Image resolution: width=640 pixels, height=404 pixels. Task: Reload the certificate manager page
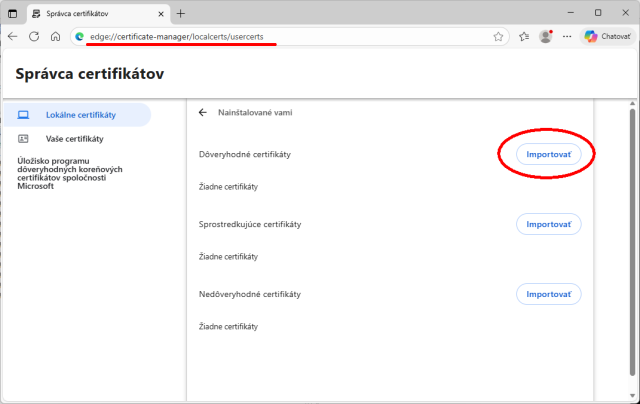pyautogui.click(x=34, y=36)
